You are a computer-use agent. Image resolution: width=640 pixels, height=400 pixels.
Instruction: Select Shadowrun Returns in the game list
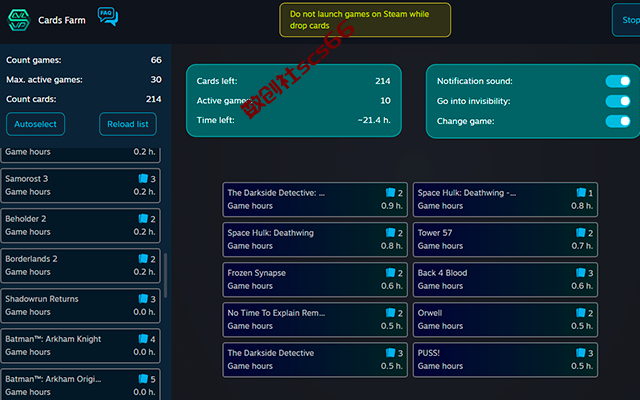(x=80, y=305)
